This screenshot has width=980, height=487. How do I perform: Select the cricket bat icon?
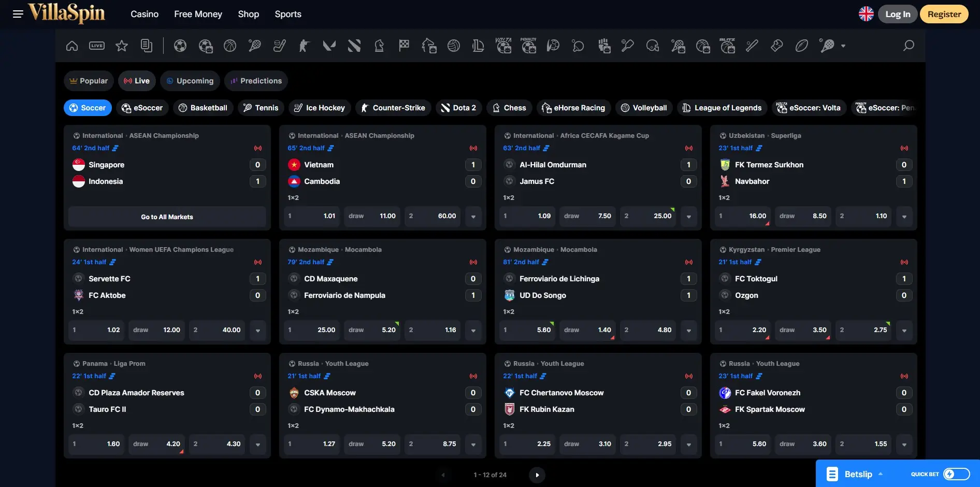[628, 46]
